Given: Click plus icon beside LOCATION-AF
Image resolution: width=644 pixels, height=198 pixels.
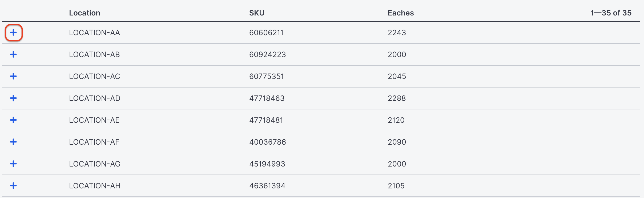Looking at the screenshot, I should [x=13, y=142].
